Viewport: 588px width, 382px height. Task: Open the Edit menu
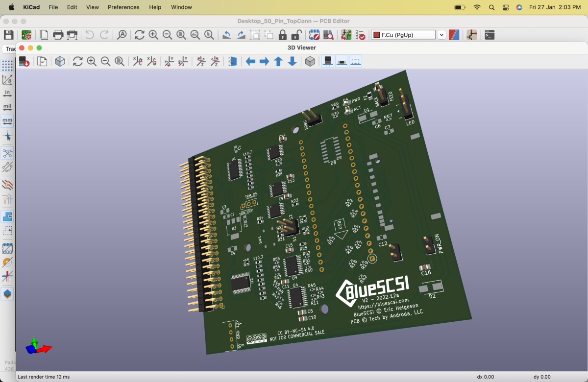(x=72, y=7)
